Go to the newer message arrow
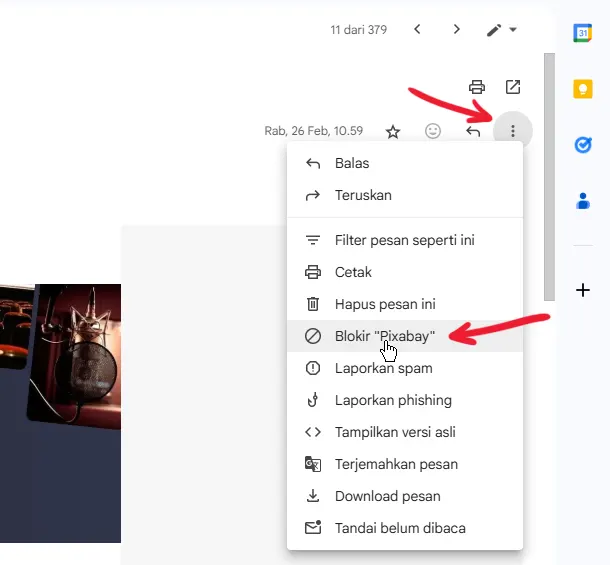 pyautogui.click(x=417, y=29)
